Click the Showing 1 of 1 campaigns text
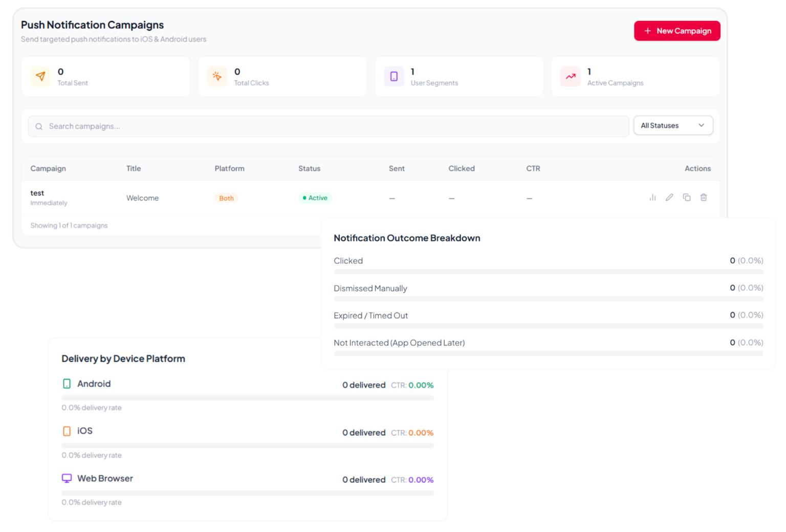This screenshot has width=786, height=532. (69, 226)
